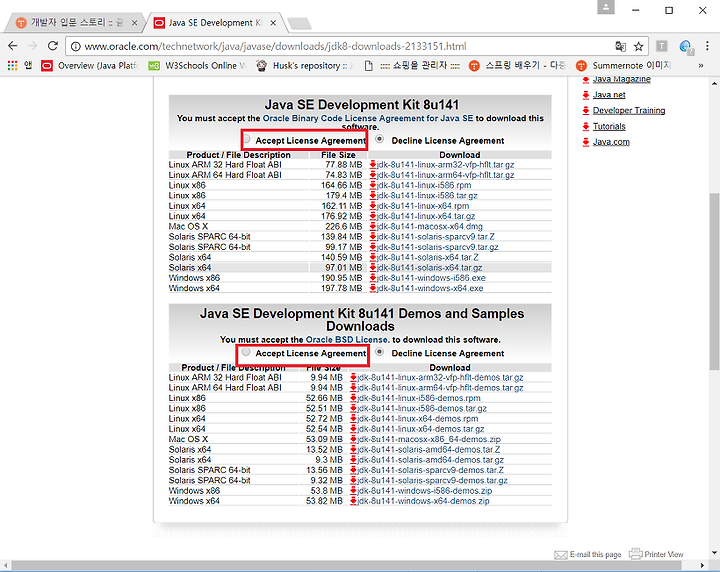Accept License Agreement for Demos and Samples
Screen dimensions: 720x572
click(246, 352)
